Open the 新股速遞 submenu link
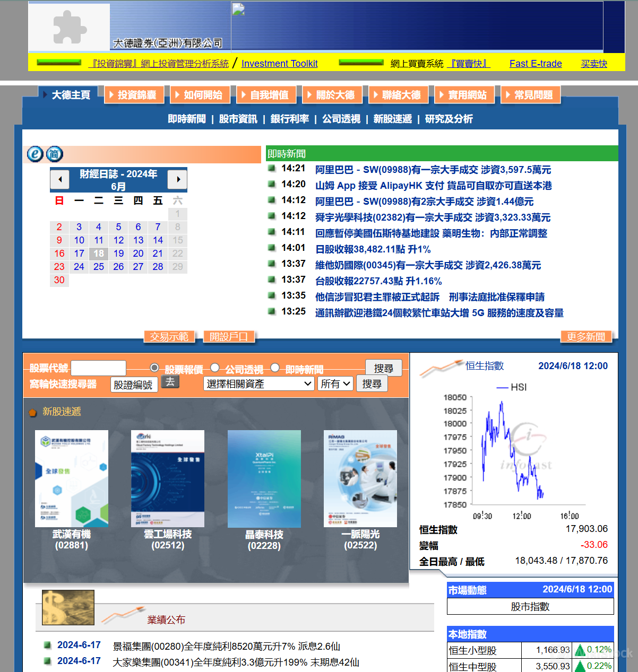638x672 pixels. [393, 119]
